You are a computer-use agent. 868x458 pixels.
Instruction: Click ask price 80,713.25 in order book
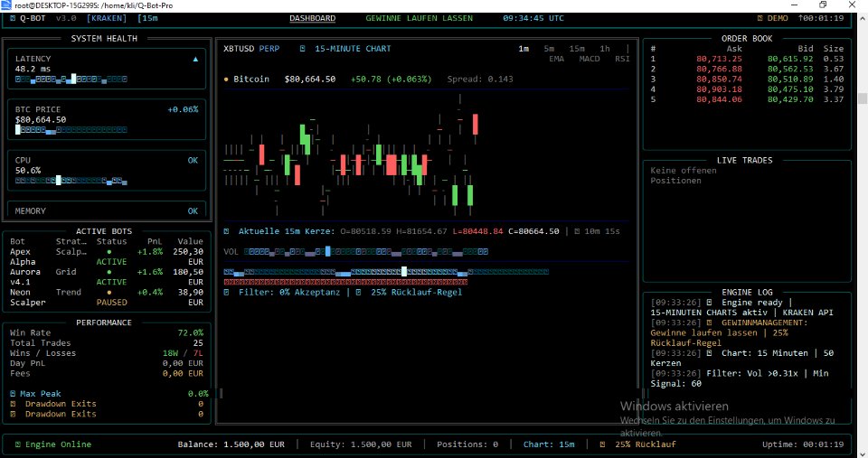719,59
